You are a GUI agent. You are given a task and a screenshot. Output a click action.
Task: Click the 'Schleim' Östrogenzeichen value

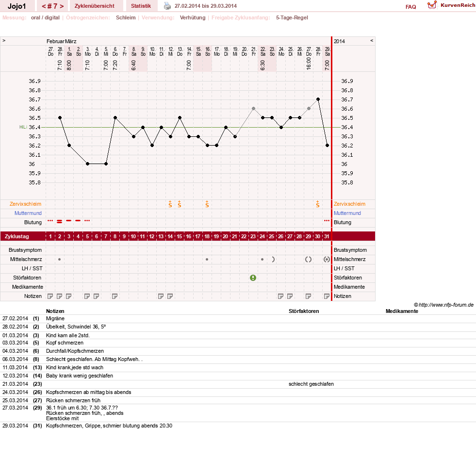tap(126, 17)
